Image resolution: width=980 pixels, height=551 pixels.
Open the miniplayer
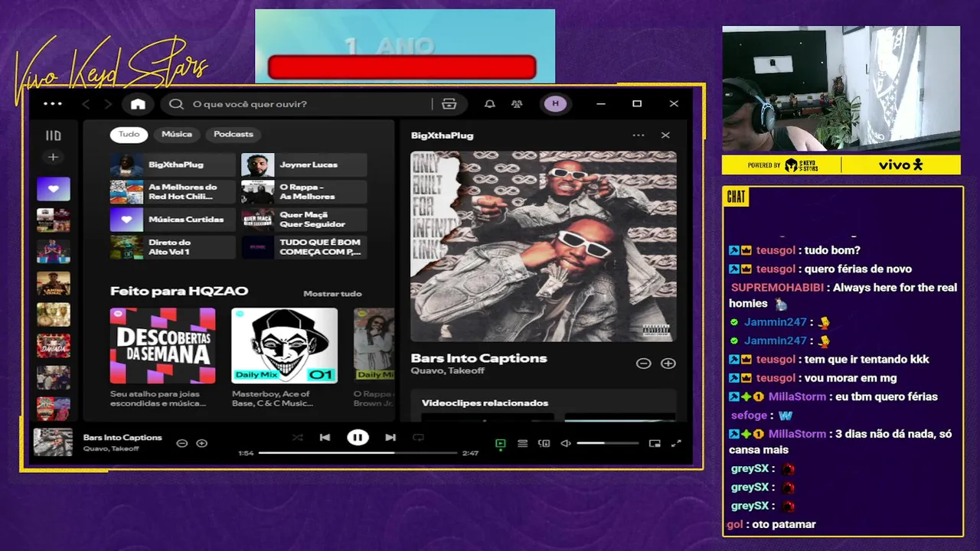click(x=655, y=443)
